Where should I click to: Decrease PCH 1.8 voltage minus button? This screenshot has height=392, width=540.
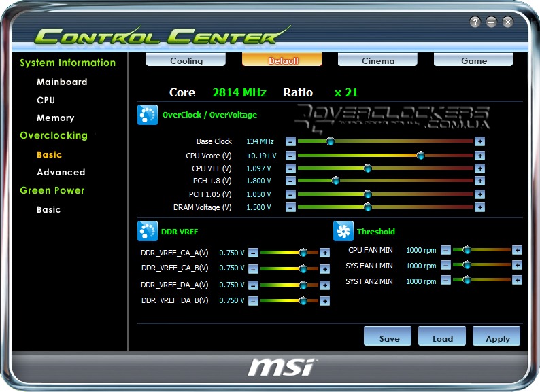[290, 181]
